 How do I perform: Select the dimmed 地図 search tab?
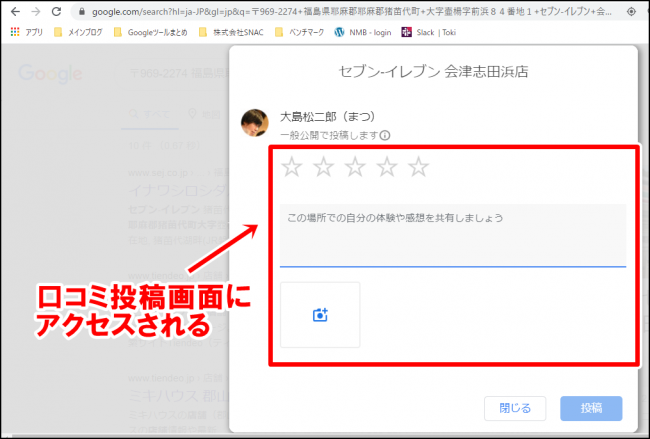(204, 114)
